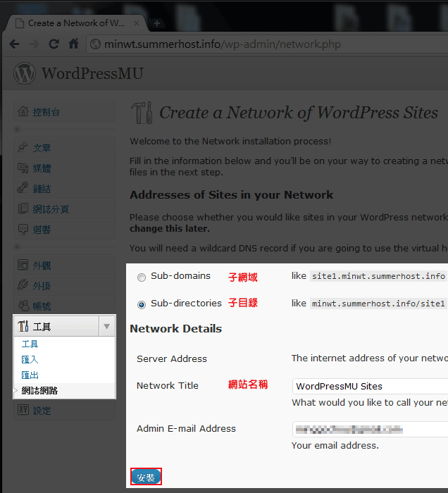Open the 設定 settings menu
Screen dimensions: 448x493
64,411
